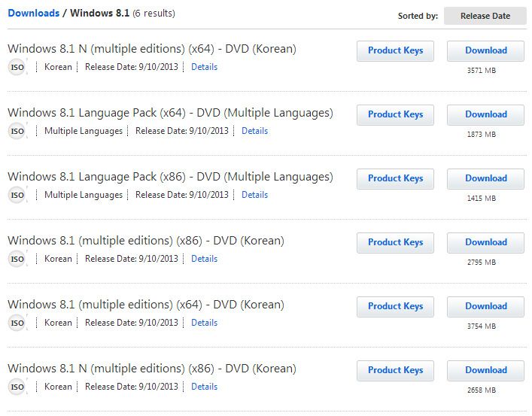Click the 3571 MB file size
Viewport: 532px width, 416px height.
[x=482, y=71]
